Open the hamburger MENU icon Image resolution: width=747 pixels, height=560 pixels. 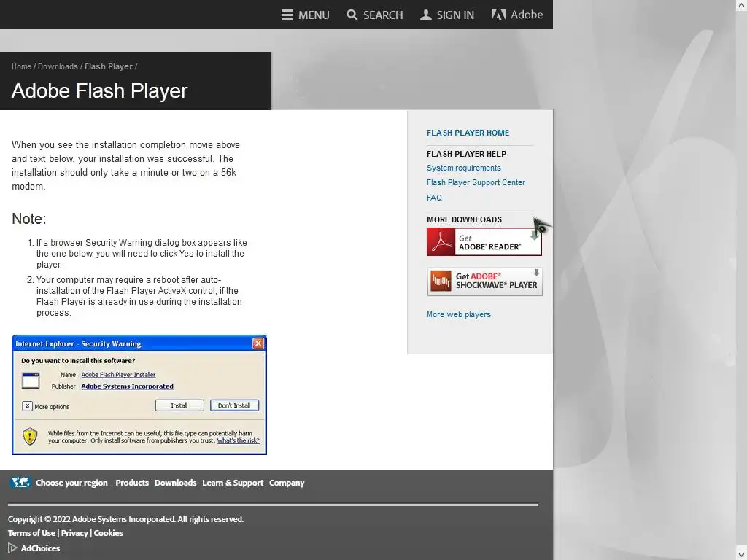click(x=287, y=15)
